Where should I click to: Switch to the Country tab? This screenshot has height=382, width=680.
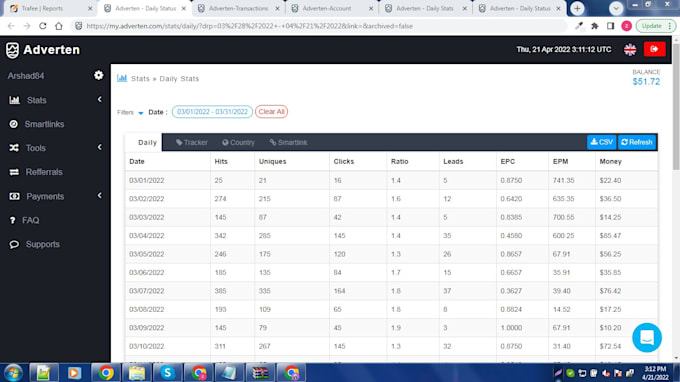click(x=238, y=142)
